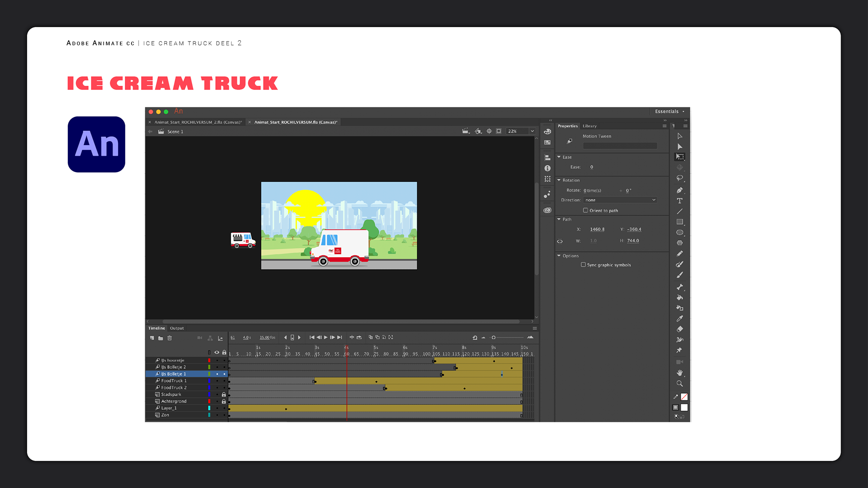This screenshot has width=868, height=488.
Task: Open the stage zoom percentage dropdown
Action: pyautogui.click(x=532, y=131)
